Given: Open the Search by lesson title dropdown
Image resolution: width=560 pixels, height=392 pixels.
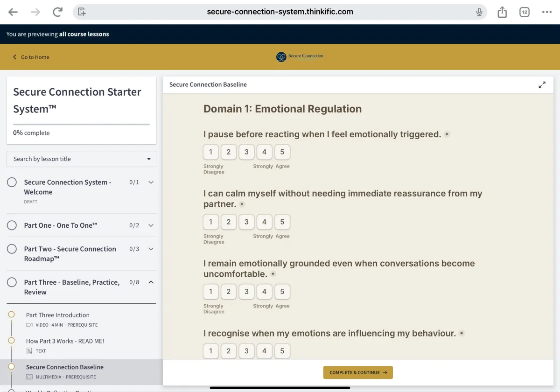Looking at the screenshot, I should coord(81,159).
